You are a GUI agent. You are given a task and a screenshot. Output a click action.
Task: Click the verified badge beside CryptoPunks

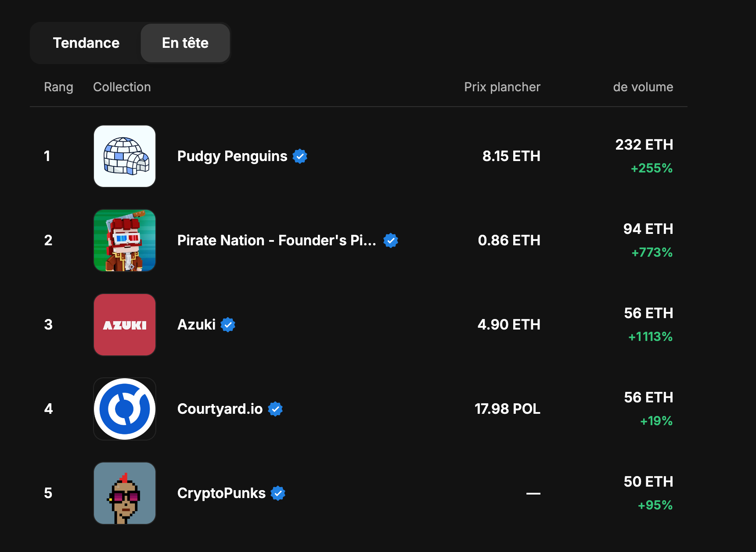tap(278, 493)
